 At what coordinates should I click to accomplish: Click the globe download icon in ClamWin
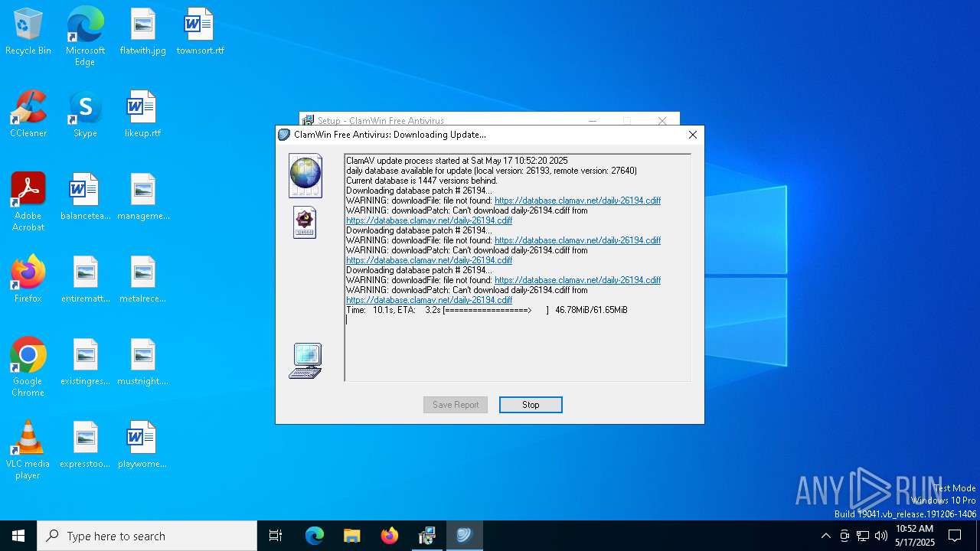tap(305, 175)
